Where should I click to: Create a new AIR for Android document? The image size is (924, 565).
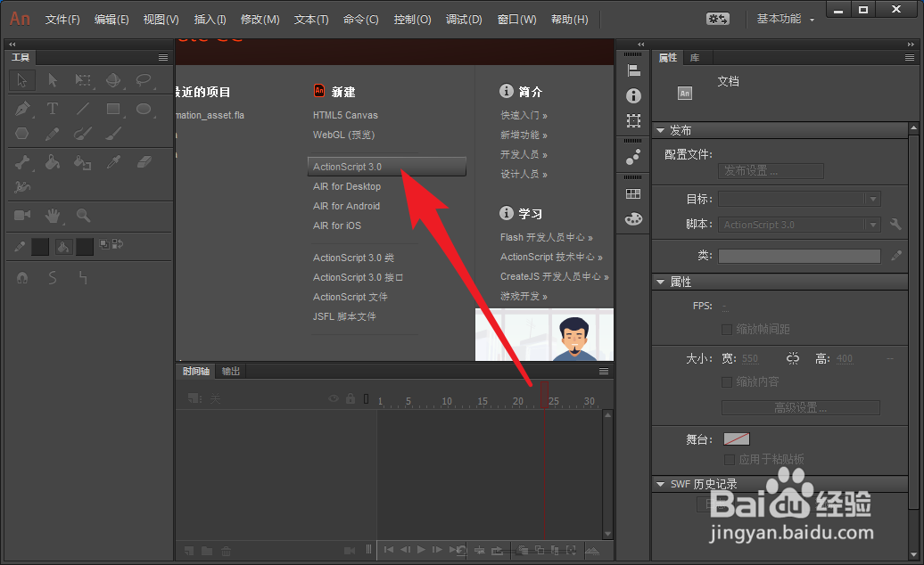click(346, 206)
